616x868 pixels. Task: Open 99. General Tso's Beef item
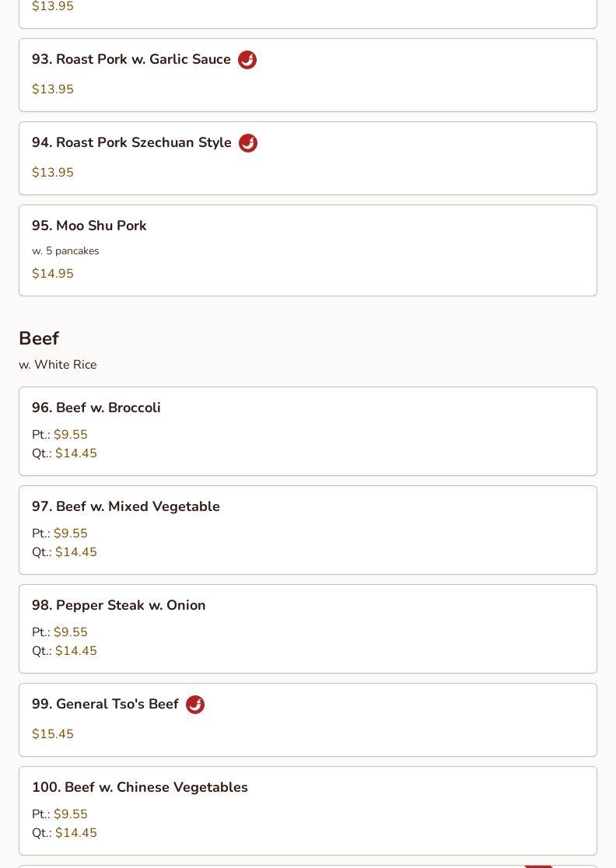click(x=308, y=719)
